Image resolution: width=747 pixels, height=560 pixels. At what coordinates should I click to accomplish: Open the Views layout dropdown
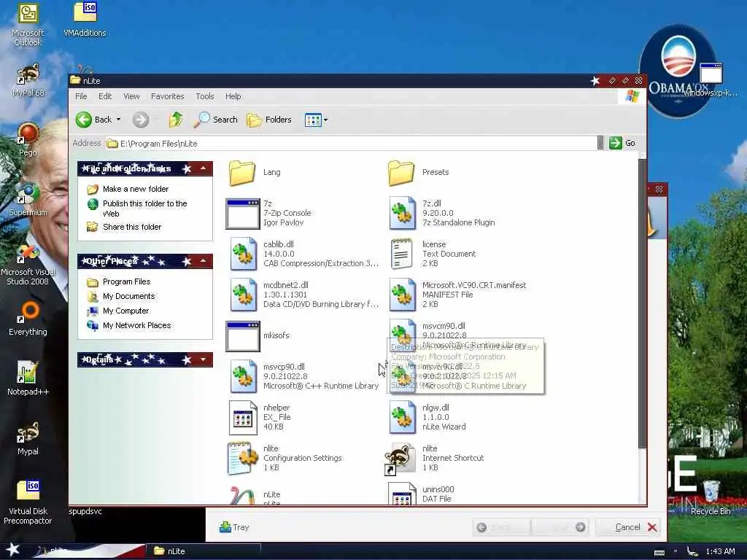click(316, 120)
